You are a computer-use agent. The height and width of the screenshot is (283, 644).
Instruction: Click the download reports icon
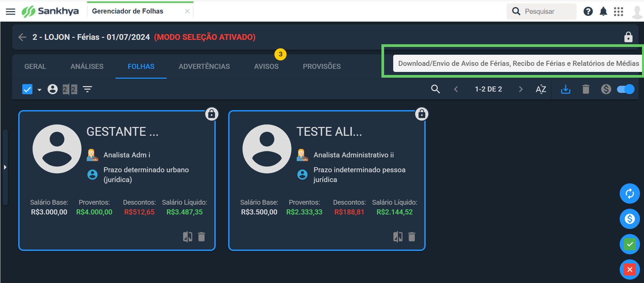(x=565, y=89)
